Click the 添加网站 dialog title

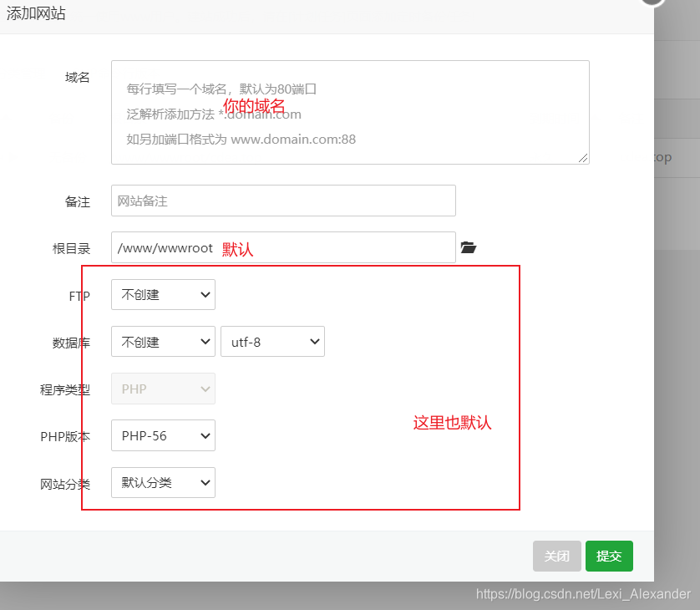36,13
